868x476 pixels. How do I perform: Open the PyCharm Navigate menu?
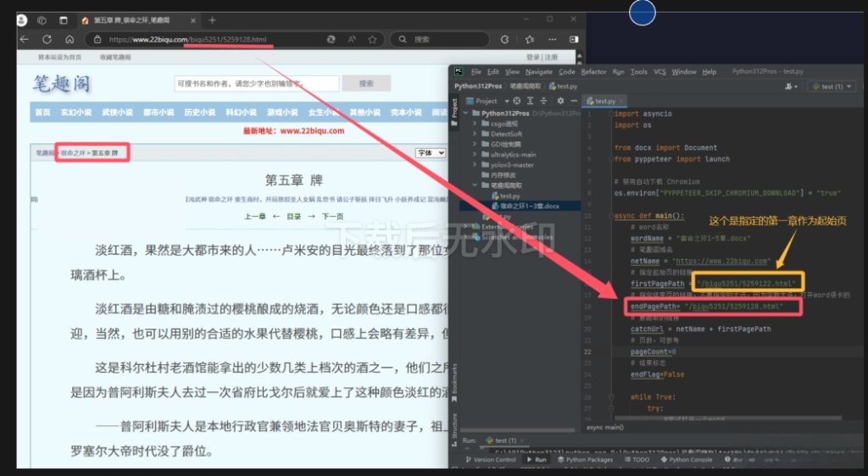pos(538,72)
